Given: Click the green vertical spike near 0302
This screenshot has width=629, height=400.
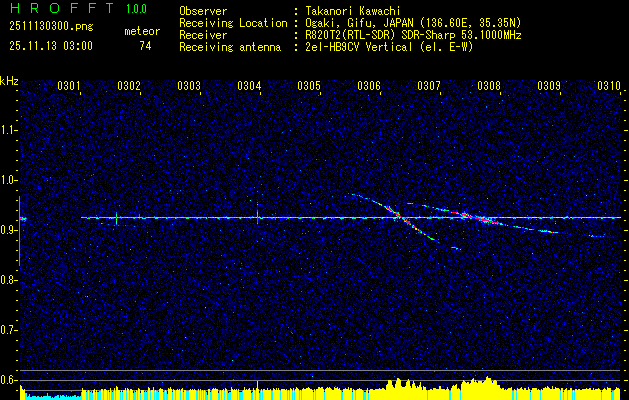Looking at the screenshot, I should point(116,218).
